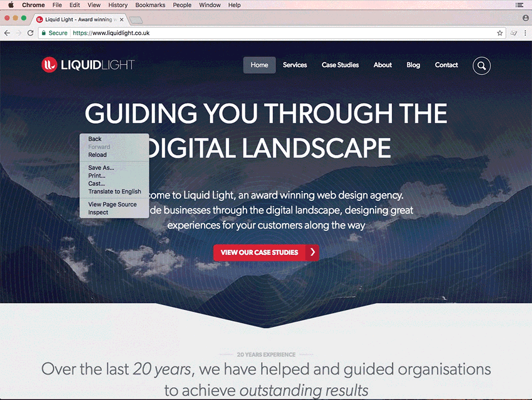
Task: Open Chrome's three-dot menu
Action: (x=525, y=33)
